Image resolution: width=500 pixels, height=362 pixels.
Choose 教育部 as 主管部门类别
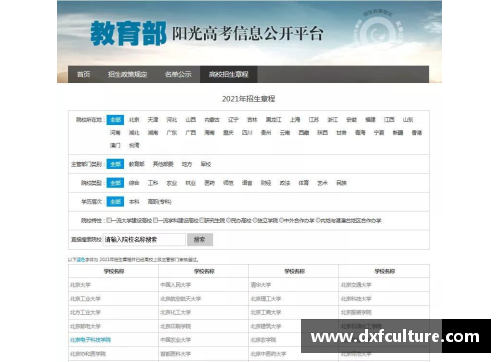(x=137, y=164)
